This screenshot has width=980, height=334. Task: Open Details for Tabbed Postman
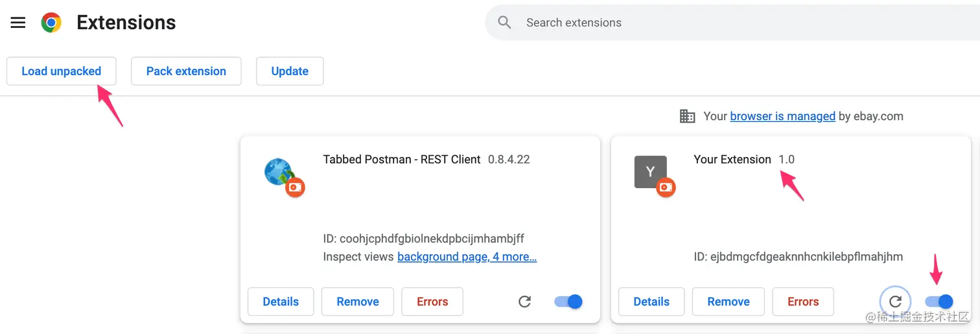click(281, 302)
